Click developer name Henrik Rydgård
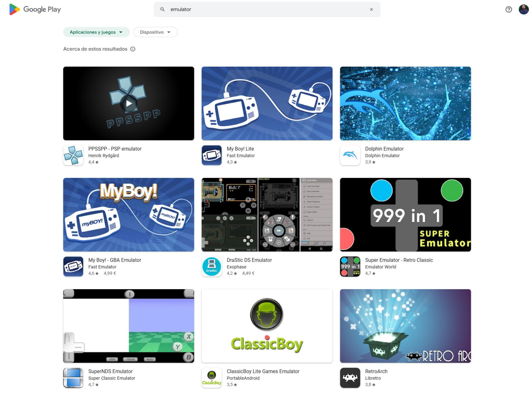 (x=104, y=155)
